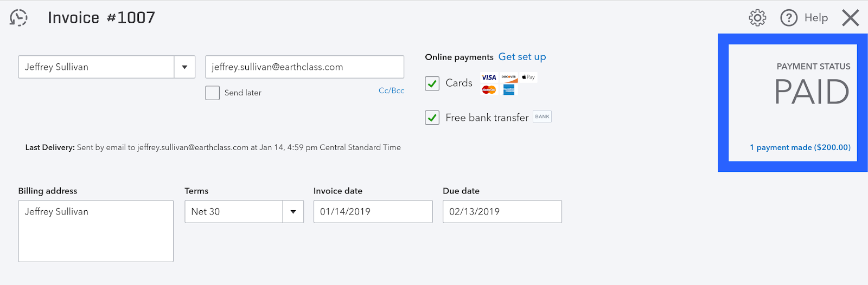This screenshot has height=285, width=868.
Task: Uncheck the Free bank transfer checkbox
Action: pyautogui.click(x=432, y=118)
